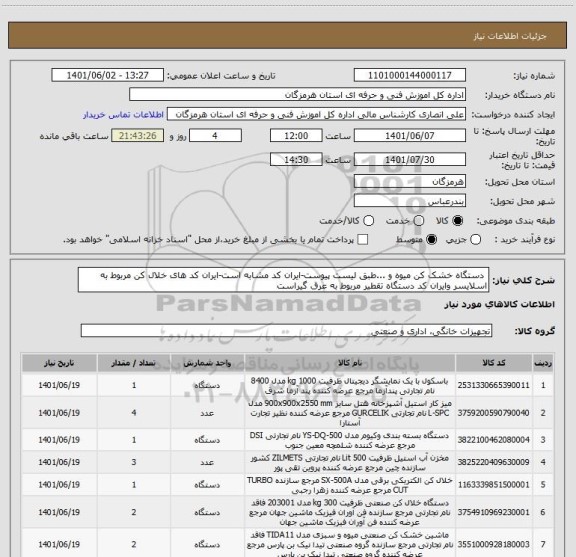This screenshot has height=557, width=576.
Task: Select the کالا radio button
Action: 458,221
